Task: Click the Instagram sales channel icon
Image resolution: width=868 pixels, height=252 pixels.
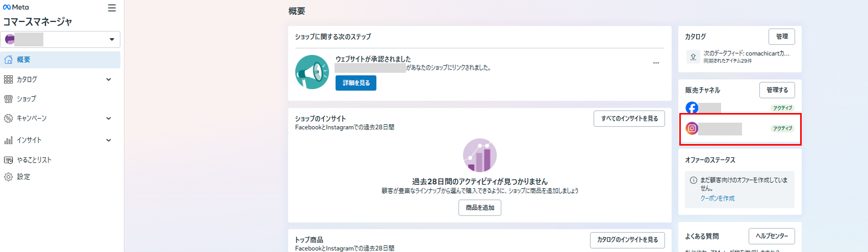Action: (x=692, y=128)
